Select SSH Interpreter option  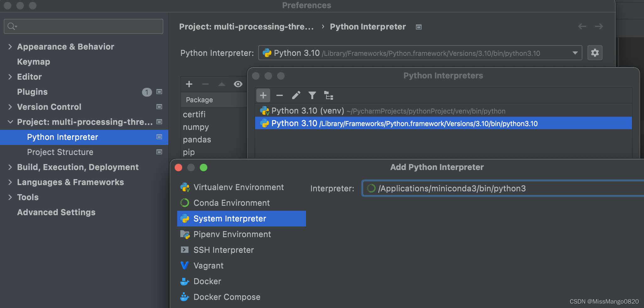[241, 250]
